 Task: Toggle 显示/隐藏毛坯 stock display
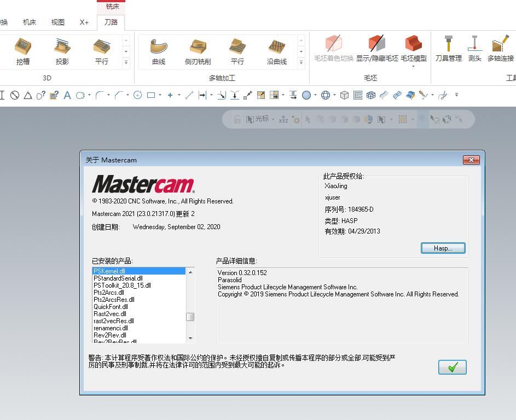(377, 48)
